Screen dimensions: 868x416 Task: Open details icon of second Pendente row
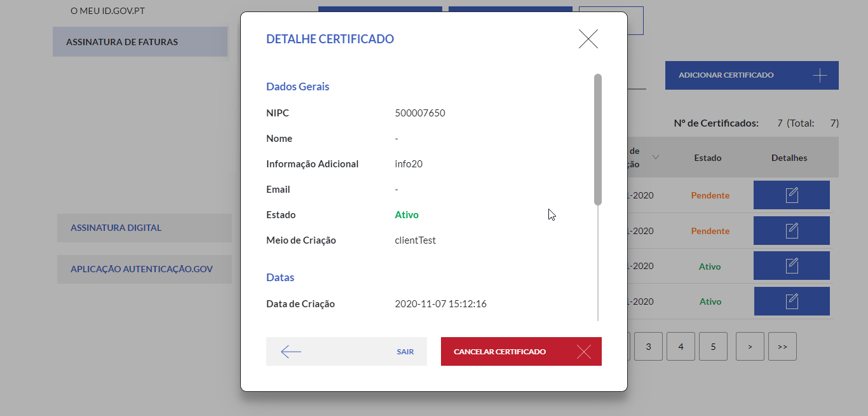(792, 231)
